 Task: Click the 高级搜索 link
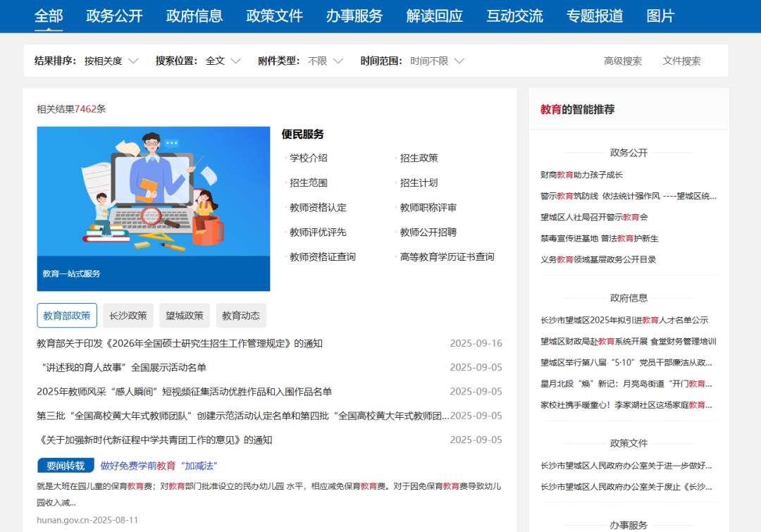point(623,61)
